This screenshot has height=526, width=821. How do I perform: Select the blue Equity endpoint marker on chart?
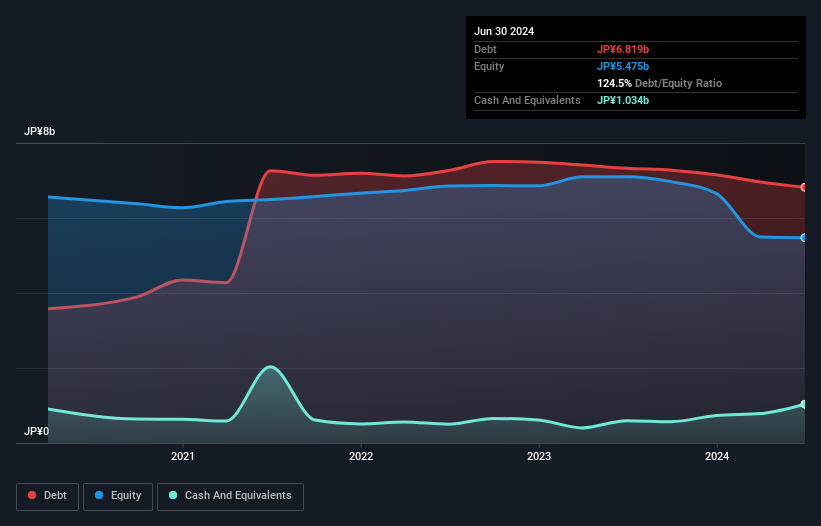[804, 238]
